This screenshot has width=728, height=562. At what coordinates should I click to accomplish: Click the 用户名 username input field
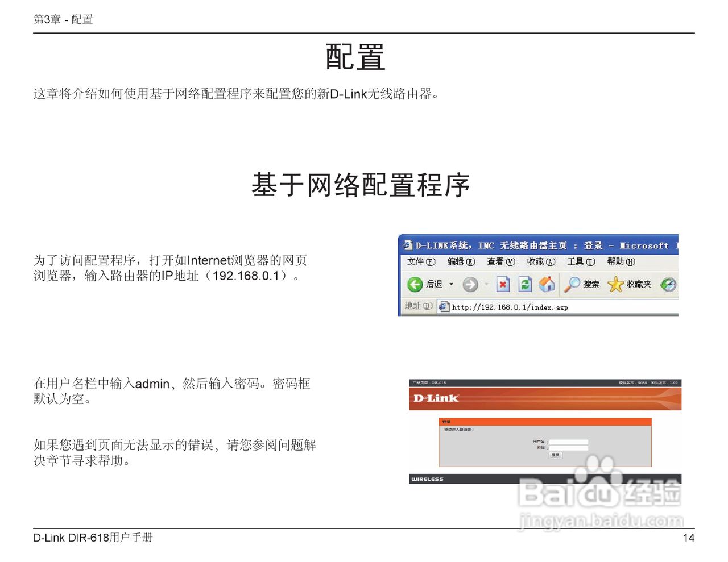(x=569, y=441)
